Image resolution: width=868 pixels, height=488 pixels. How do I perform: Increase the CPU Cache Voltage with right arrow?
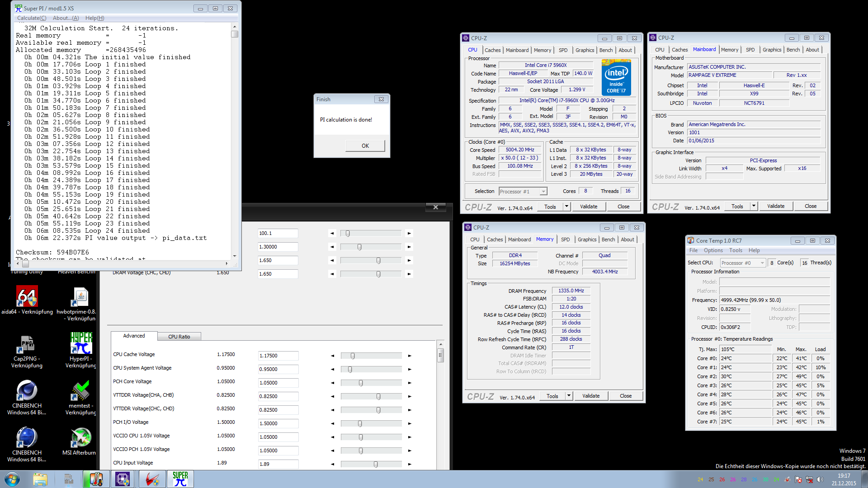pos(410,356)
